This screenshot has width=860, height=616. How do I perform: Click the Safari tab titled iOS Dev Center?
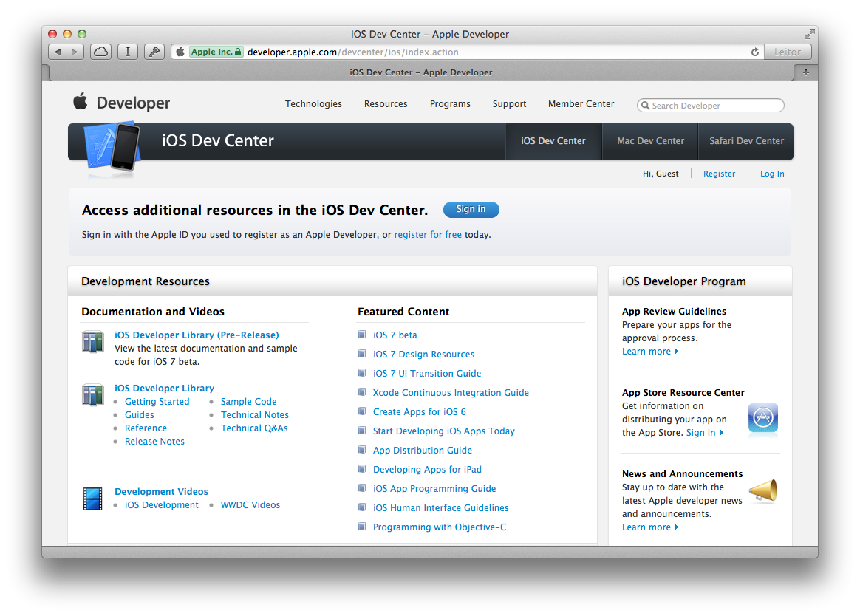(x=420, y=72)
